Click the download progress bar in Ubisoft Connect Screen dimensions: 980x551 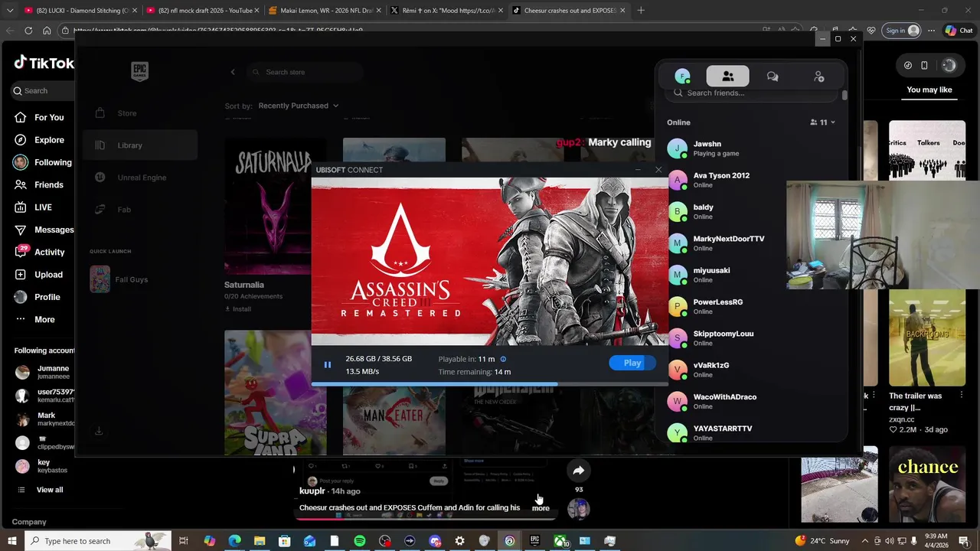click(489, 383)
